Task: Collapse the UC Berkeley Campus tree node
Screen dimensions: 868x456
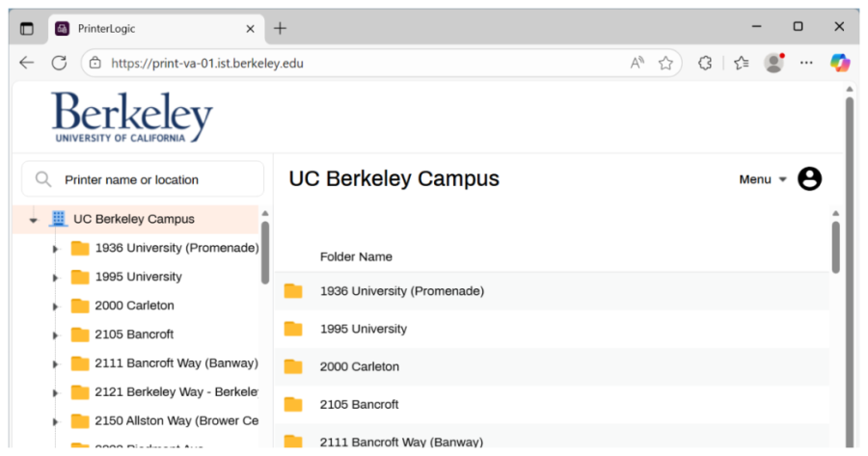Action: [x=34, y=220]
